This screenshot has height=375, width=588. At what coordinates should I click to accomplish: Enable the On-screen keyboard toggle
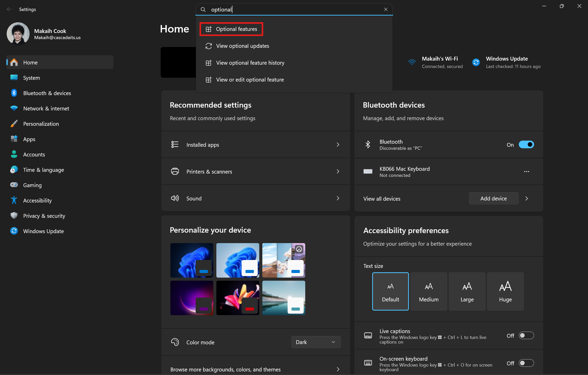526,363
